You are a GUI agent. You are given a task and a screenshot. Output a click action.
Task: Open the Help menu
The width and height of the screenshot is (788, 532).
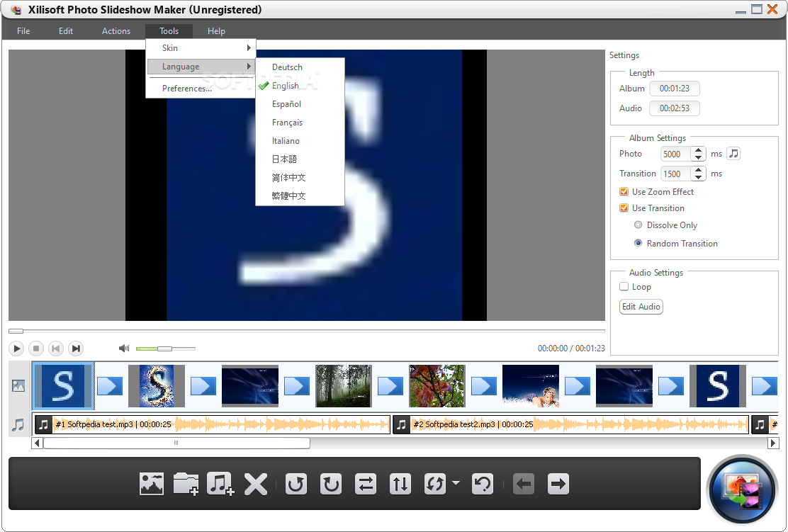click(x=216, y=31)
